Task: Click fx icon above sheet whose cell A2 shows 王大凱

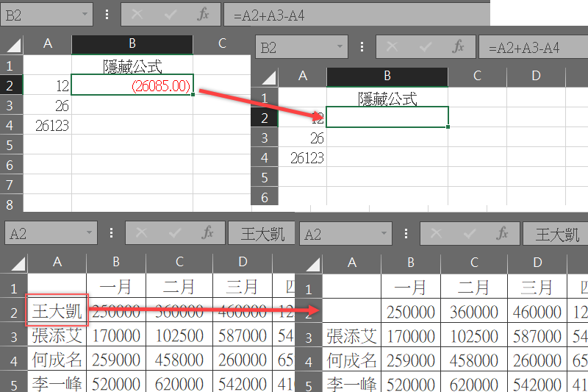Action: click(x=207, y=233)
